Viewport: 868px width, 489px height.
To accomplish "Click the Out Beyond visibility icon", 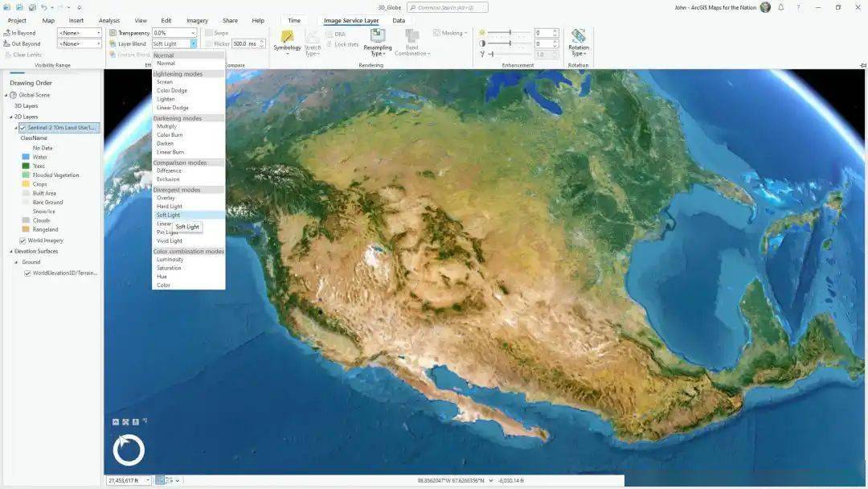I will click(6, 43).
